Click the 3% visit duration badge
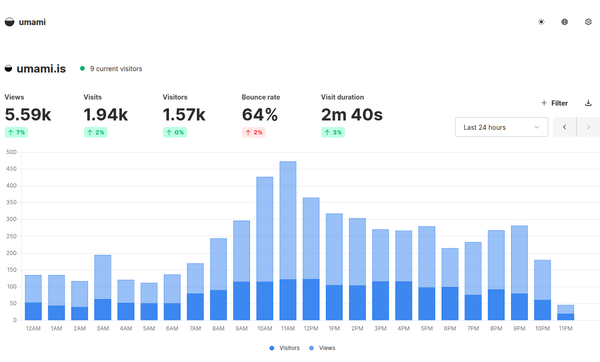The width and height of the screenshot is (600, 362). pos(333,132)
